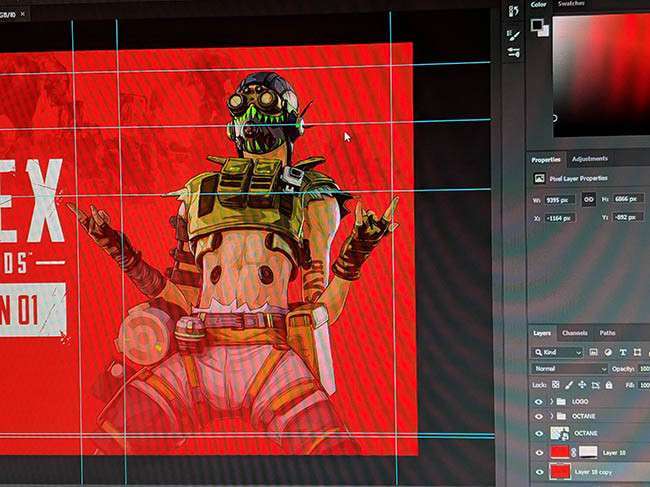Hide the LOGO group layer
This screenshot has width=650, height=487.
[539, 400]
